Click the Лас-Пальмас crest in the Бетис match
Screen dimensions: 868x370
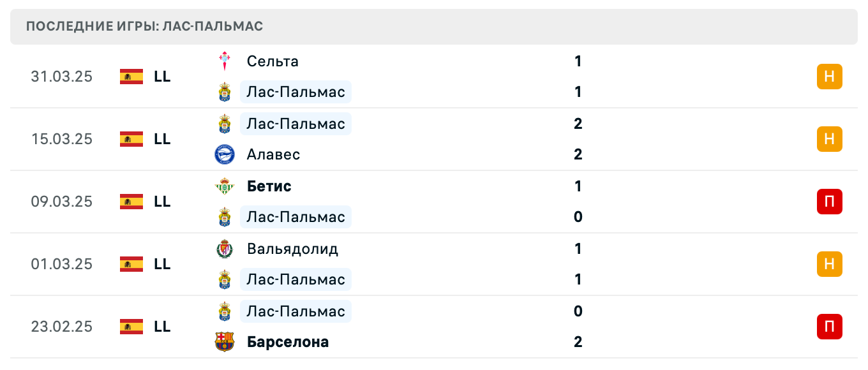[x=224, y=217]
